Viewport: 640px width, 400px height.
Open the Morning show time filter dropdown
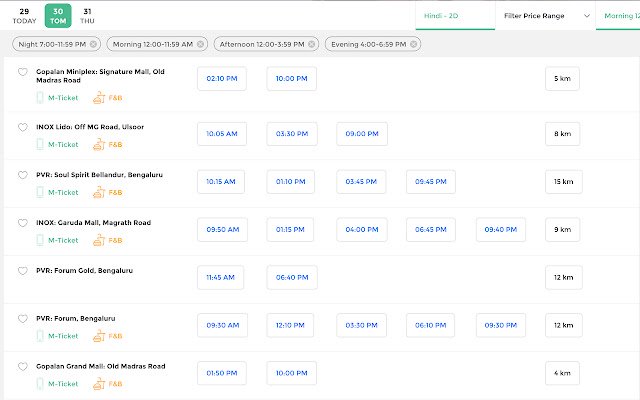click(x=618, y=16)
